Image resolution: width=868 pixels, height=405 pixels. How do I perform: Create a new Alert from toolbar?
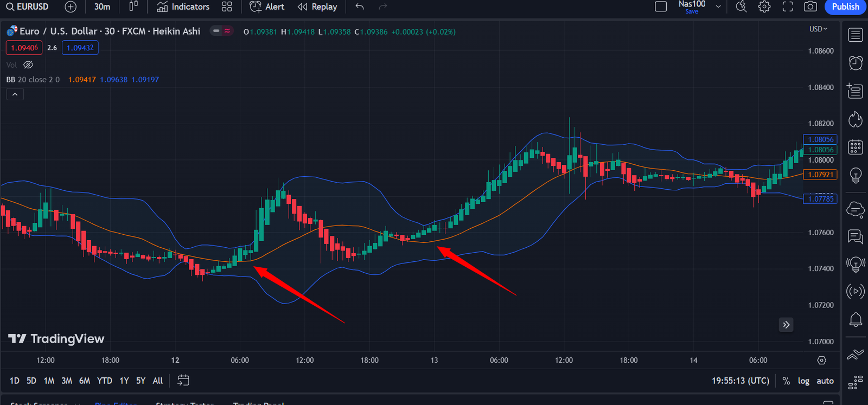pyautogui.click(x=267, y=7)
